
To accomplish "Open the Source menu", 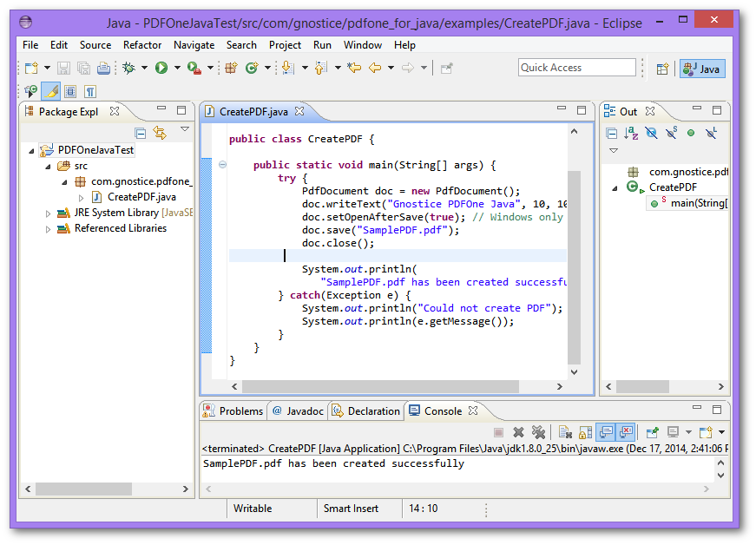I will pos(95,45).
